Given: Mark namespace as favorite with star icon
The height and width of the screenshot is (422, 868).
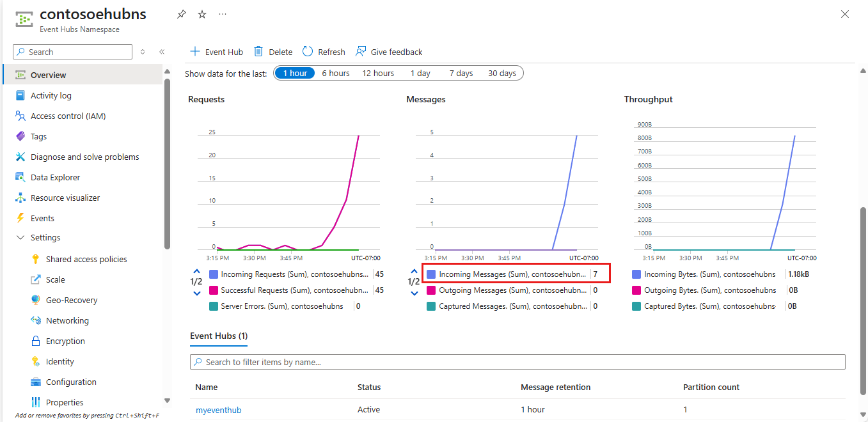Looking at the screenshot, I should 202,14.
